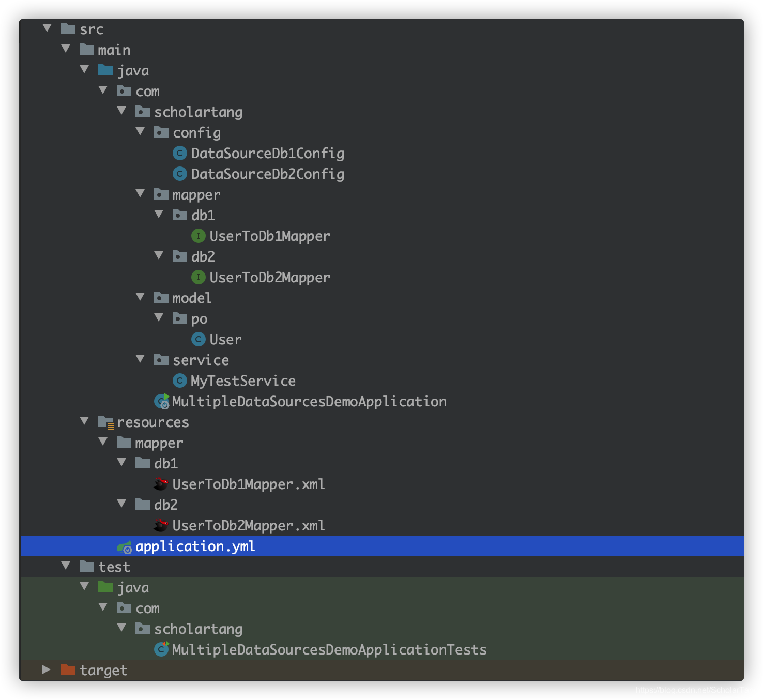Select the model package label
Viewport: 763px width, 700px height.
(192, 298)
